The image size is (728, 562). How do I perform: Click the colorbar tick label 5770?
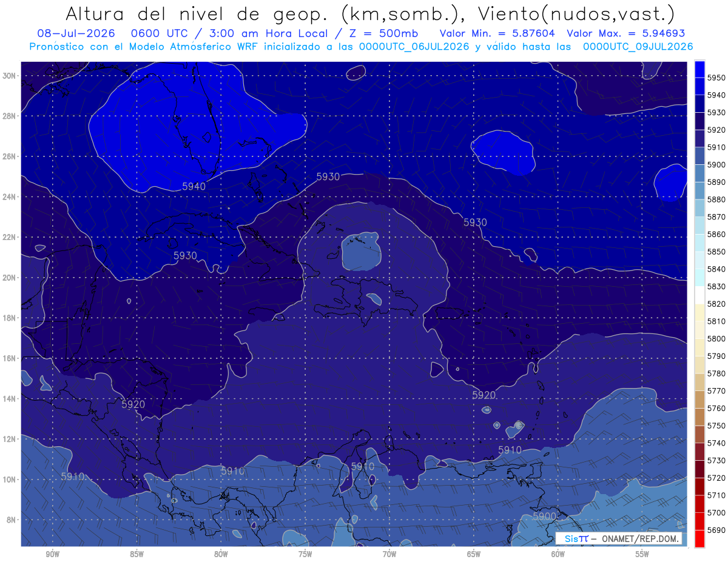[x=717, y=390]
